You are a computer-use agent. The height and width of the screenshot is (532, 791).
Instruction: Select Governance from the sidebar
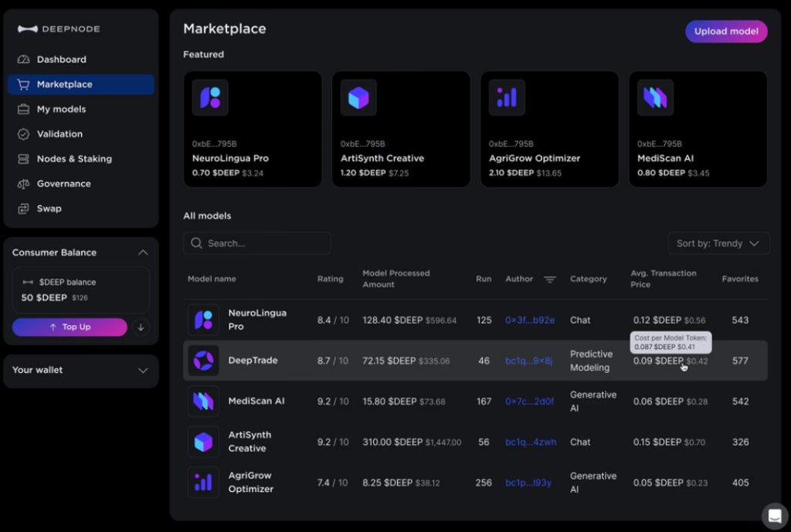point(63,184)
